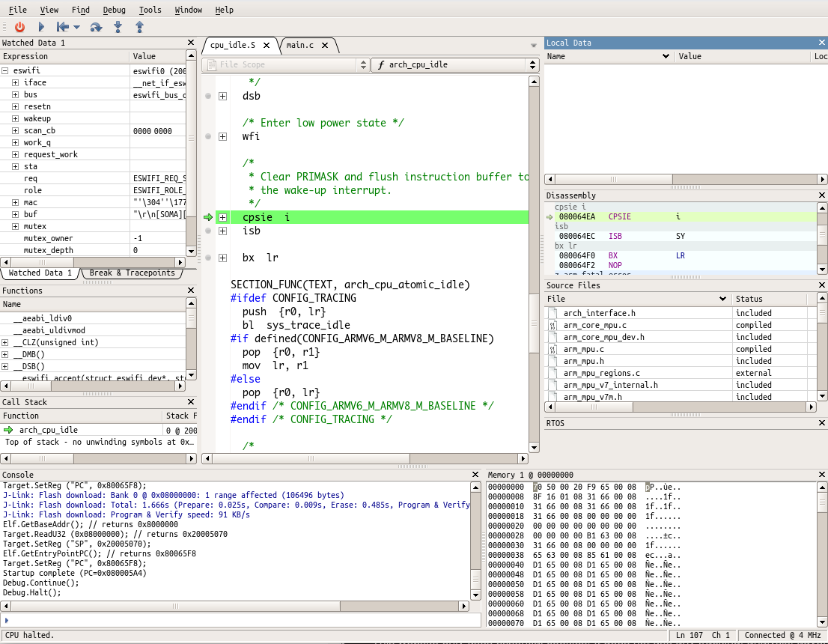Click the PC arrow at 080064EA in Disassembly
828x644 pixels.
click(x=550, y=216)
